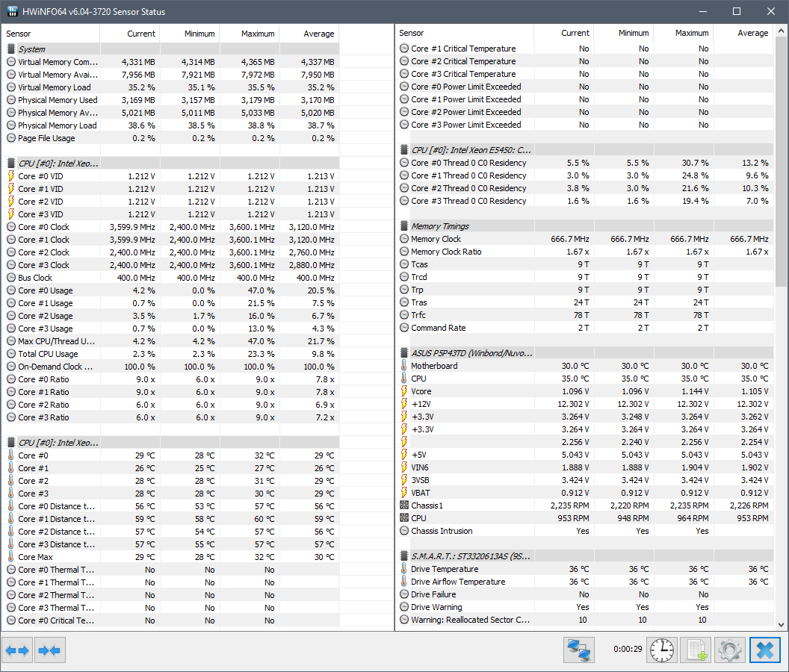Select the Vcore voltage row
The height and width of the screenshot is (672, 789).
point(421,391)
